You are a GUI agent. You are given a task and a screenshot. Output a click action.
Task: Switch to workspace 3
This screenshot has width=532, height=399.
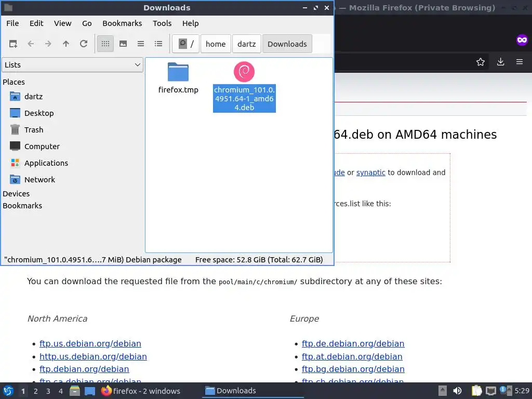(48, 391)
